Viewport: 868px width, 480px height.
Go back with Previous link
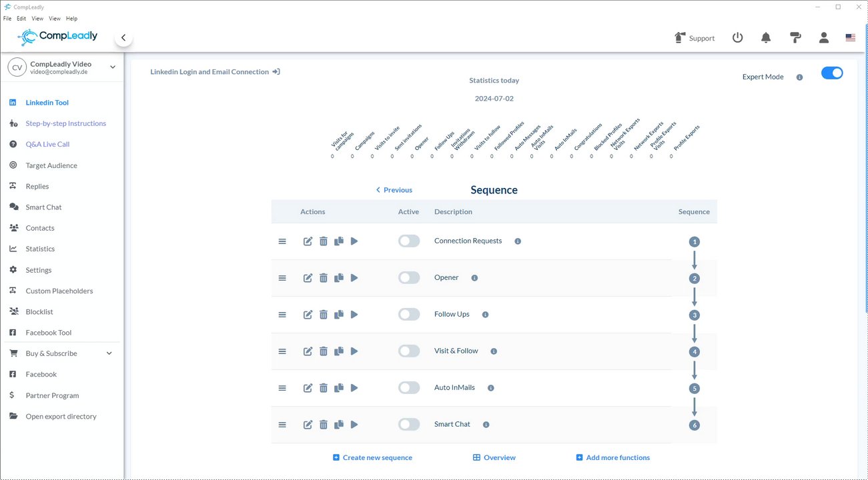[394, 190]
